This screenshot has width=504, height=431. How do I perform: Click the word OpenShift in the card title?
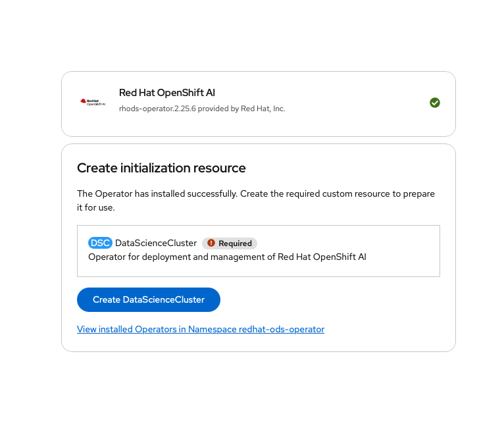(x=180, y=93)
